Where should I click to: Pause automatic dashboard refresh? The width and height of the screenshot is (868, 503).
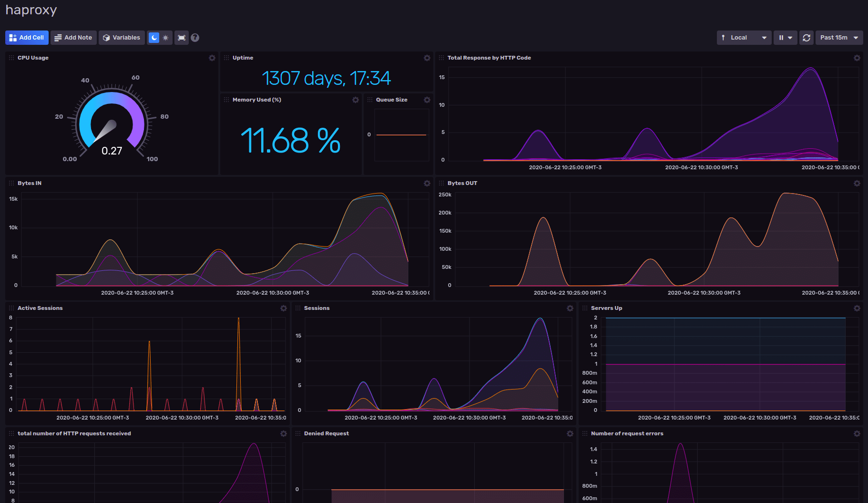[x=781, y=37]
